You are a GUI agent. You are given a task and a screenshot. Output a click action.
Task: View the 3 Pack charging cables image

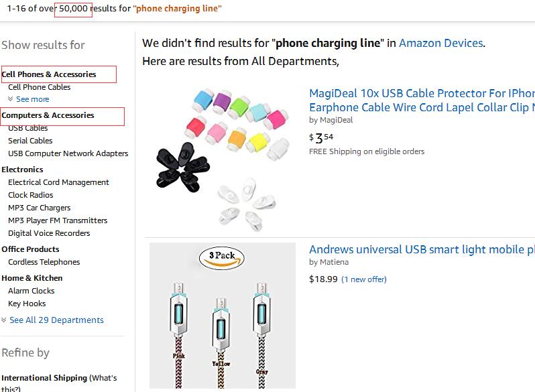(222, 316)
